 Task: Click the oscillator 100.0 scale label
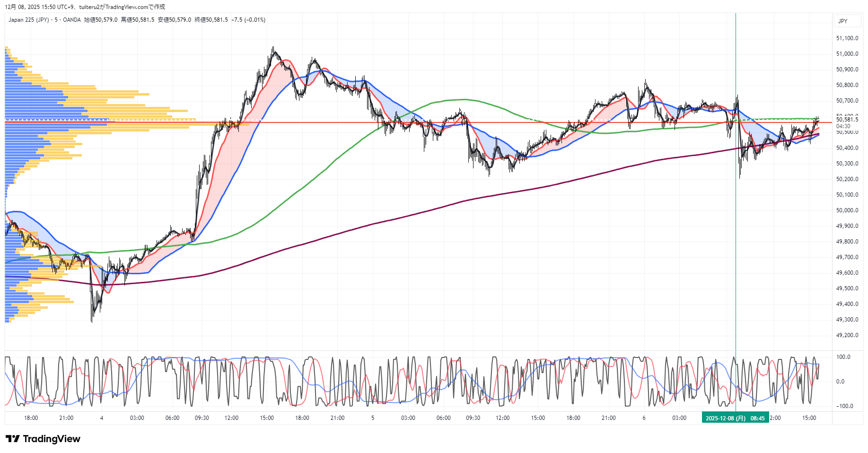843,357
